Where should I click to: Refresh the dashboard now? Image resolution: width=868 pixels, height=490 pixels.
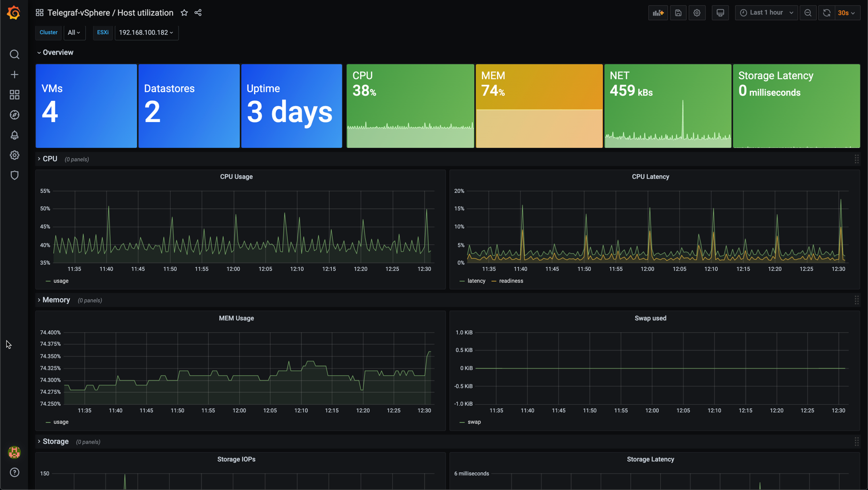827,12
